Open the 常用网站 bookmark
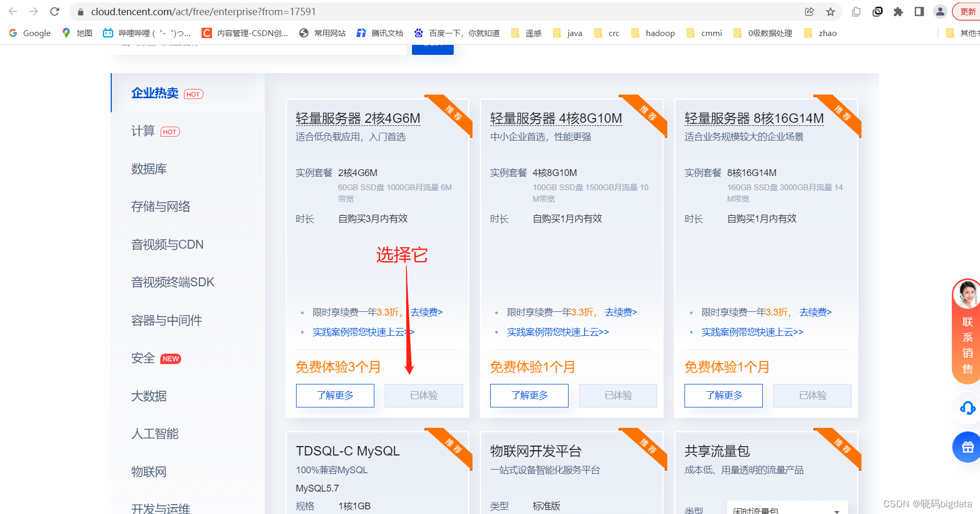This screenshot has width=980, height=514. [322, 33]
